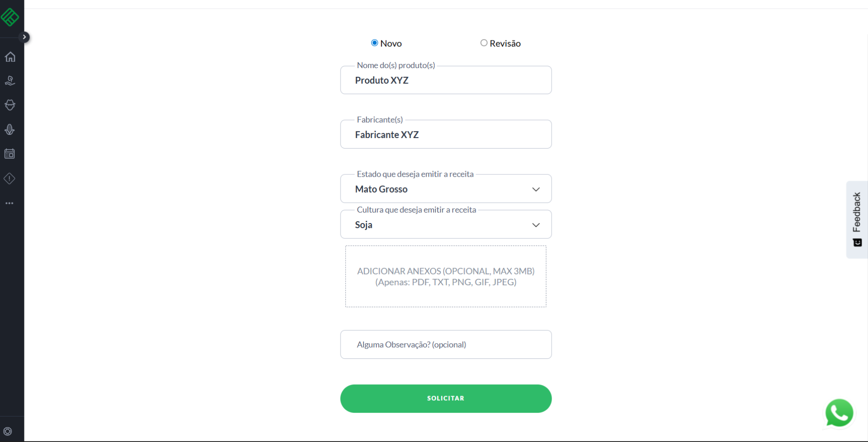Select the Novo radio option
This screenshot has height=442, width=868.
point(375,43)
